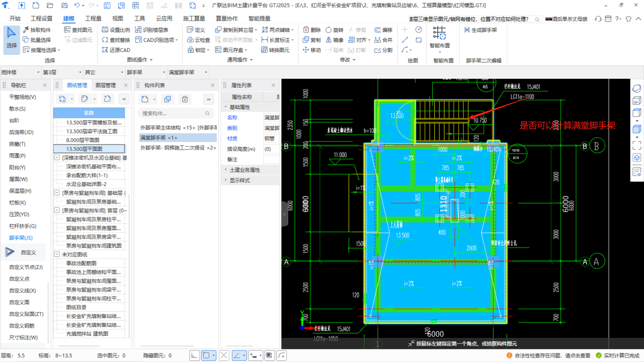
Task: Expand the 显示样式 section
Action: 226,180
